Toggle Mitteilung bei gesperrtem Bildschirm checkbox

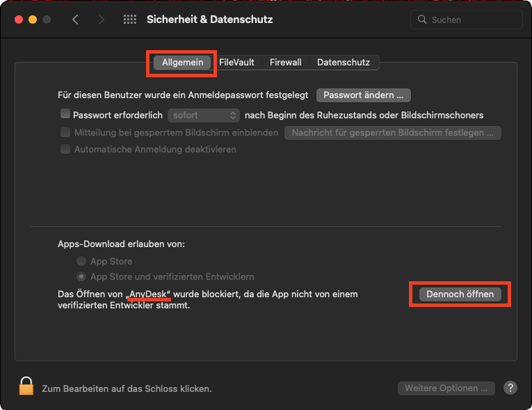coord(65,132)
